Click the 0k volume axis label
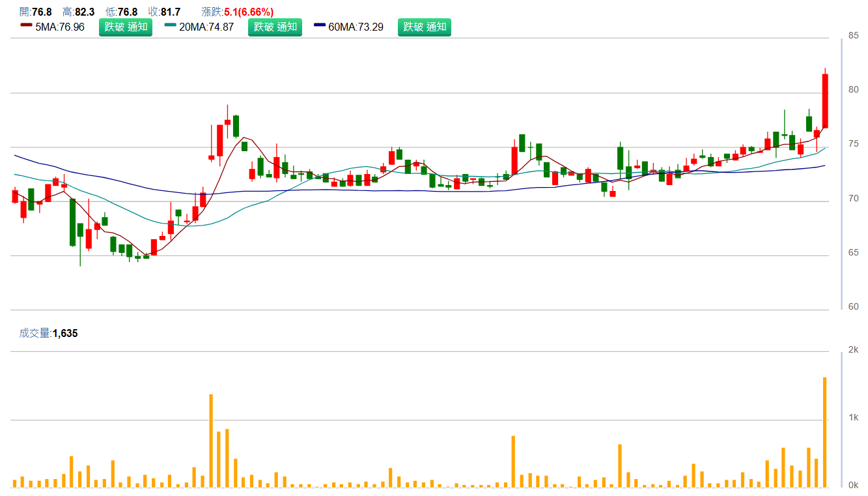Screen dimensions: 868x496 (853, 486)
